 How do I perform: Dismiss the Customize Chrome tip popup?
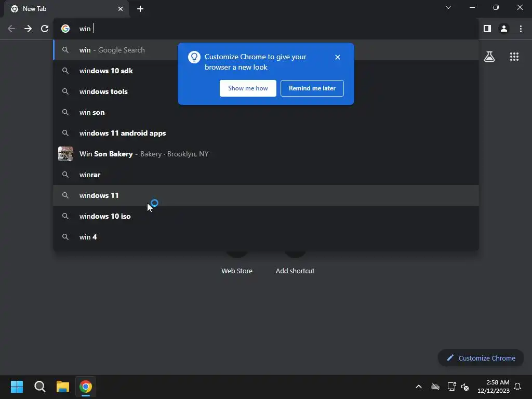[337, 57]
